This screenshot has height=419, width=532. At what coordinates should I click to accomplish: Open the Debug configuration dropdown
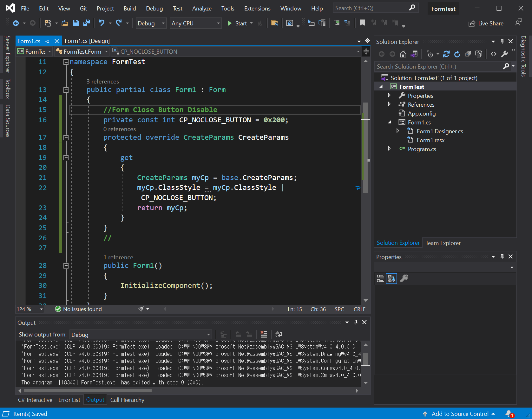tap(151, 23)
